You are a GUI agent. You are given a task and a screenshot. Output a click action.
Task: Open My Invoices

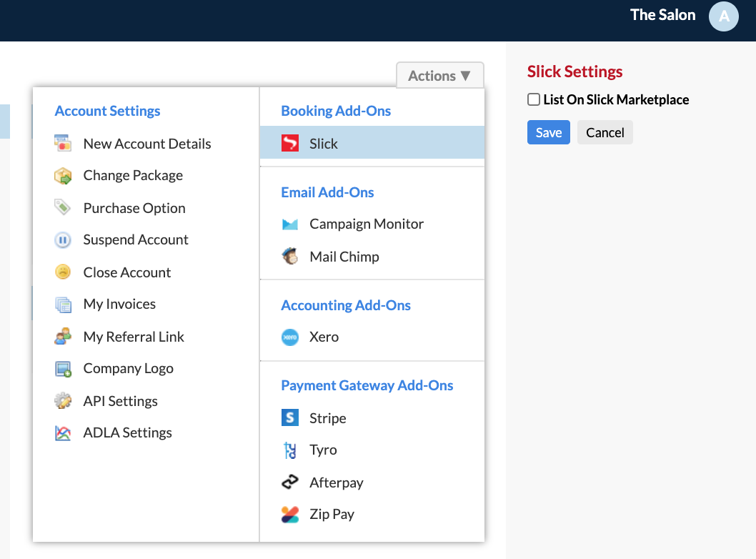pyautogui.click(x=119, y=304)
